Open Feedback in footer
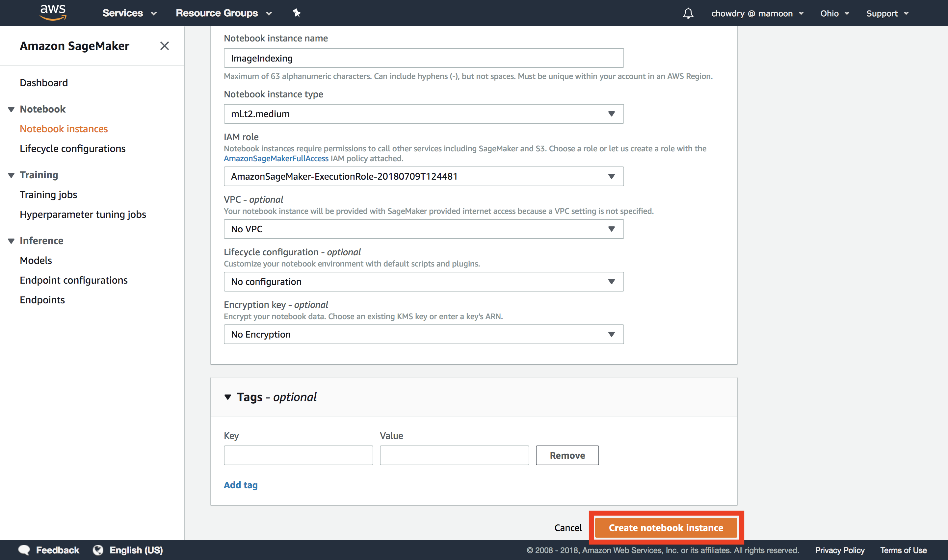This screenshot has height=560, width=948. pyautogui.click(x=57, y=550)
